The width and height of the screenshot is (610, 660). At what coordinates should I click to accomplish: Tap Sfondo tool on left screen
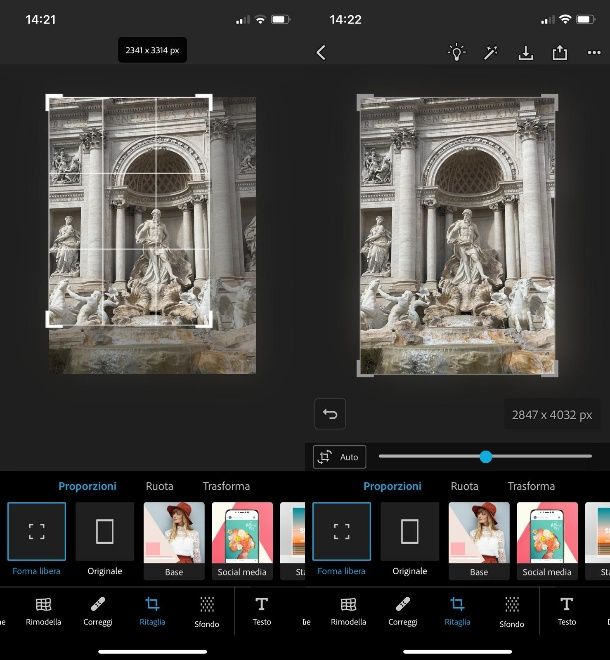pos(207,612)
